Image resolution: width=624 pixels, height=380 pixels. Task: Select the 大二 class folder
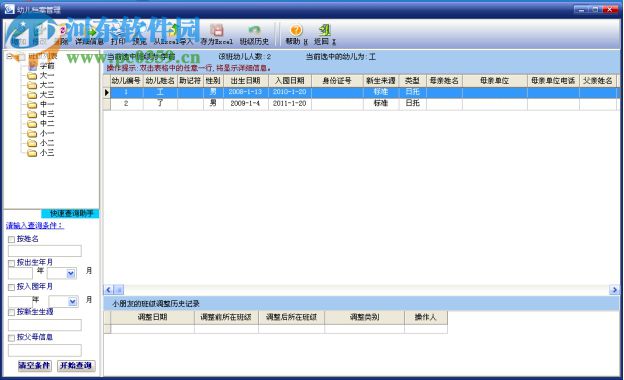[41, 85]
